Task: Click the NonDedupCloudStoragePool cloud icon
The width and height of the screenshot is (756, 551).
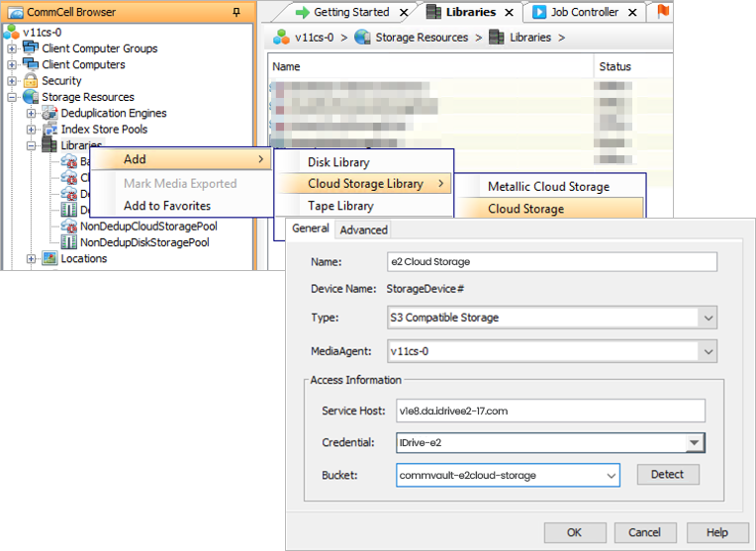Action: 69,227
